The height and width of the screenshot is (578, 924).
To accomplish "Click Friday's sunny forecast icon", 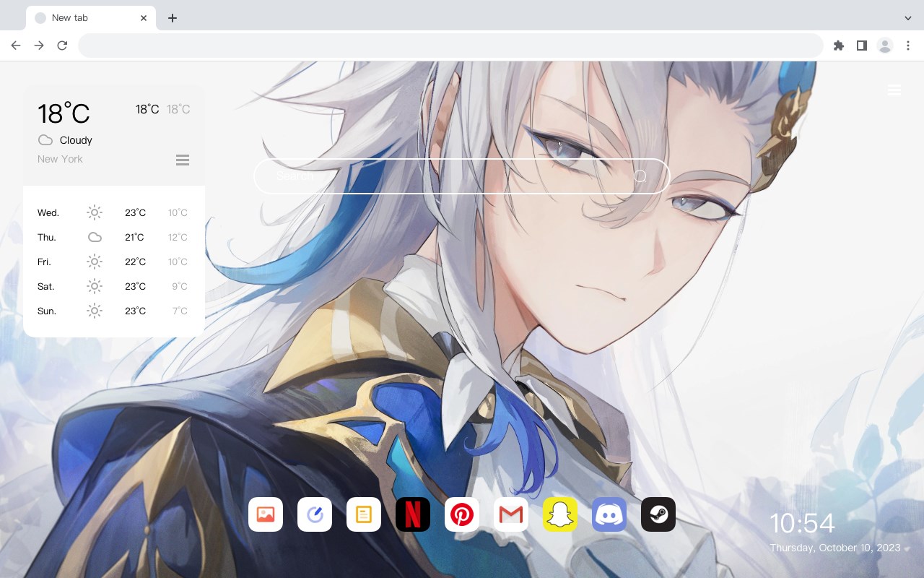I will [x=95, y=262].
